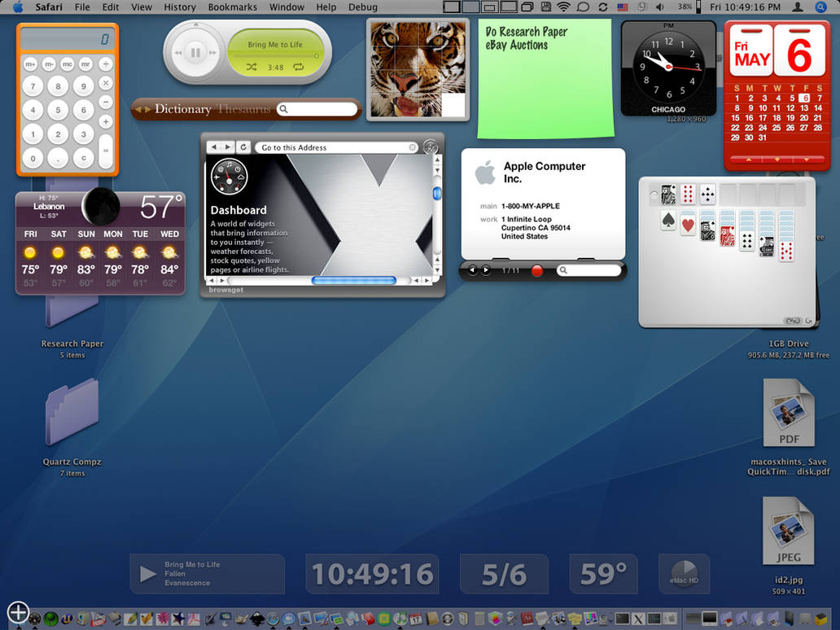The width and height of the screenshot is (840, 630).
Task: Show next contact in Address Book widget
Action: 485,270
